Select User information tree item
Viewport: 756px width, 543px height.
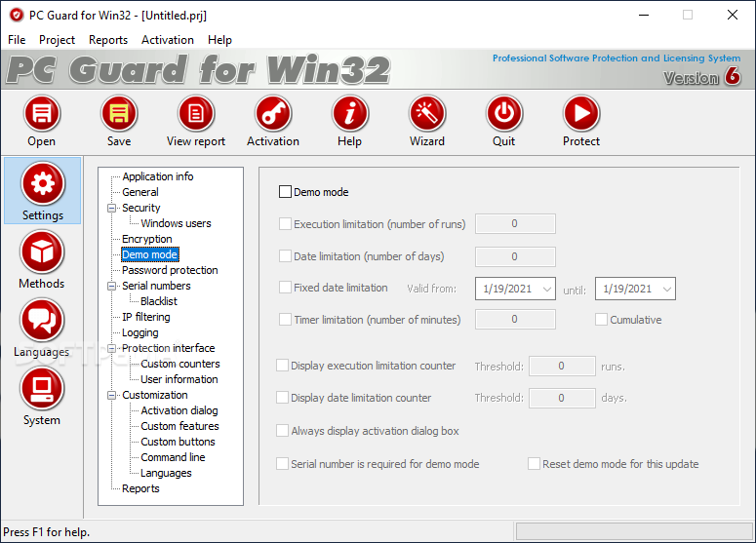click(x=179, y=379)
